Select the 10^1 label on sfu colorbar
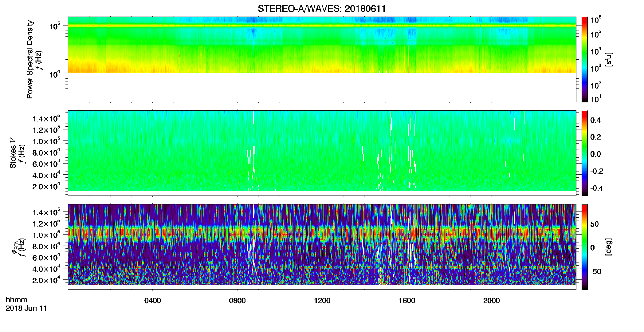Screen dimensions: 644x332 tap(596, 99)
